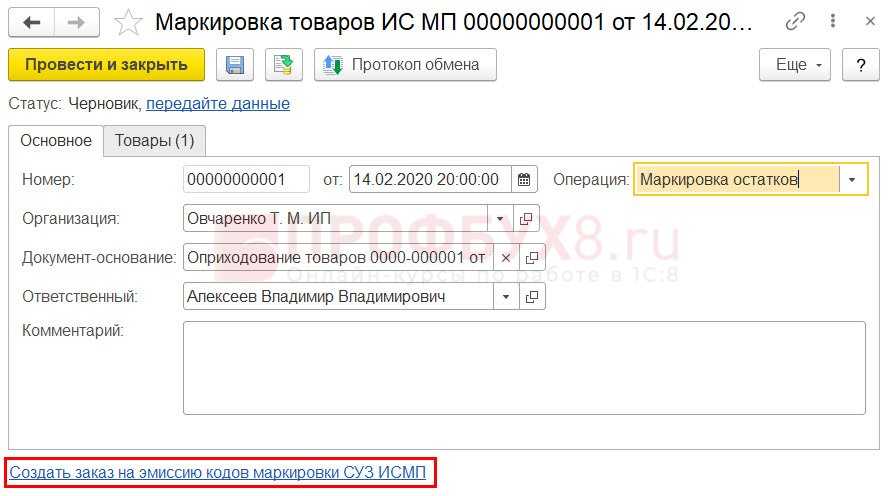This screenshot has width=891, height=496.
Task: Select the Основное tab
Action: pyautogui.click(x=56, y=140)
